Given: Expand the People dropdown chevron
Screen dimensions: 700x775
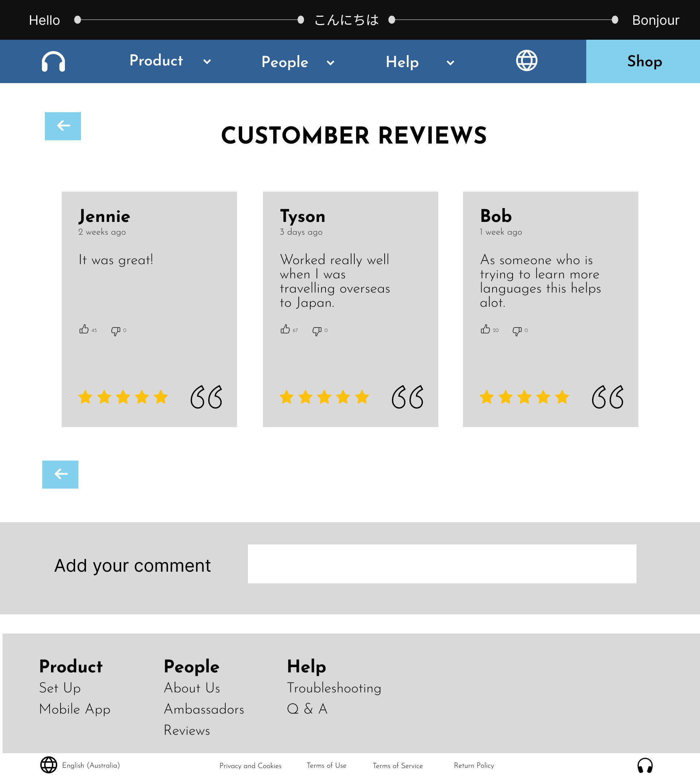Looking at the screenshot, I should point(330,63).
